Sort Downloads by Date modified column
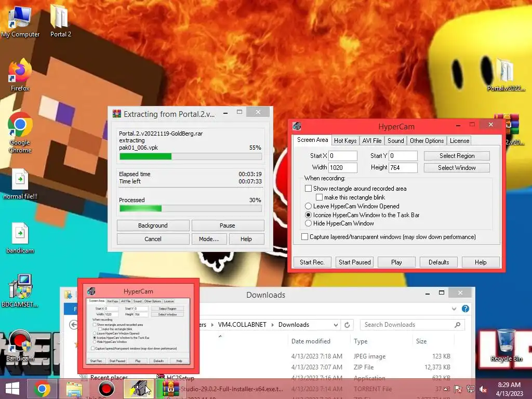 coord(311,341)
